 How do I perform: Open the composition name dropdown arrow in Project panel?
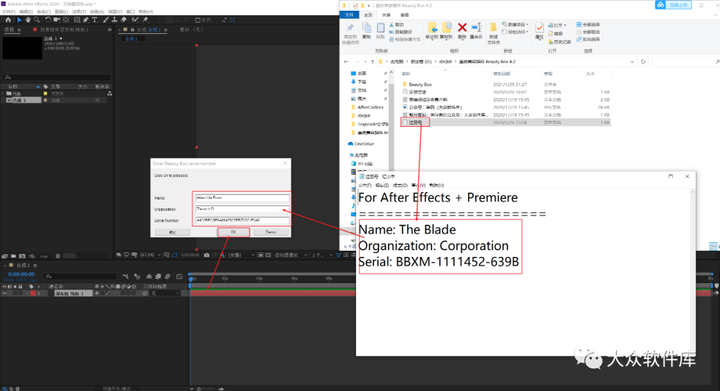(x=61, y=39)
